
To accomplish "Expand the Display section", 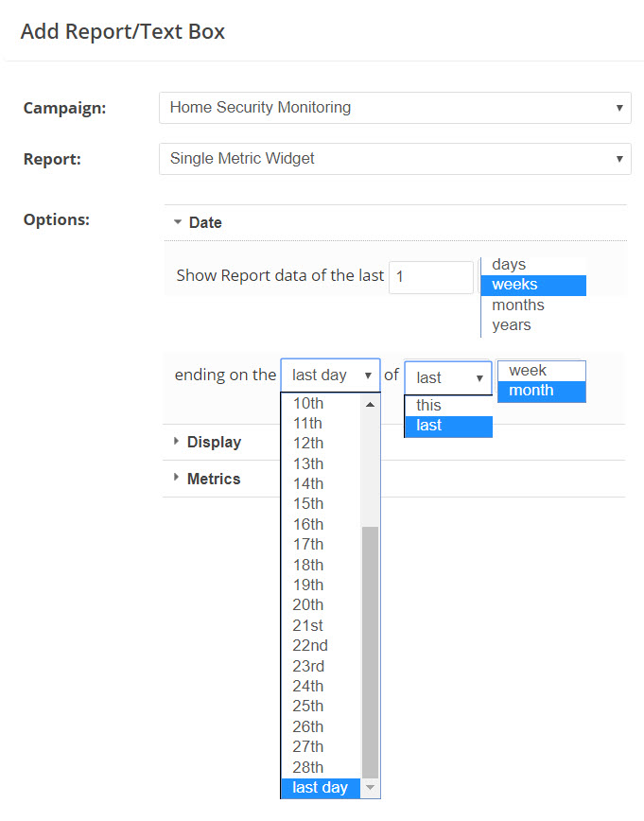I will pos(214,442).
